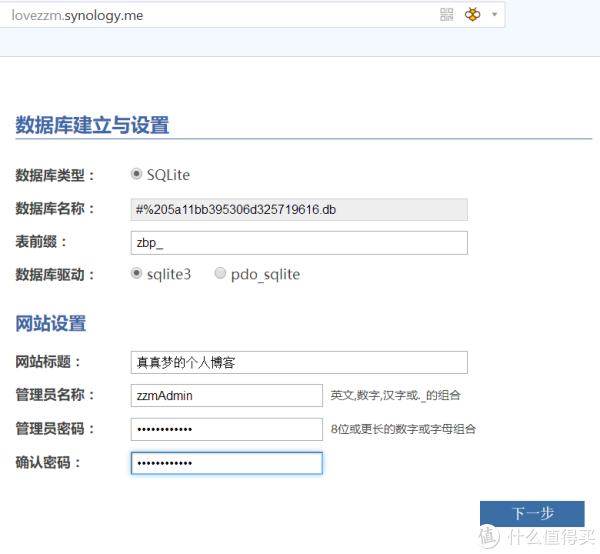Click the 数据库驱动 field label

coord(55,275)
